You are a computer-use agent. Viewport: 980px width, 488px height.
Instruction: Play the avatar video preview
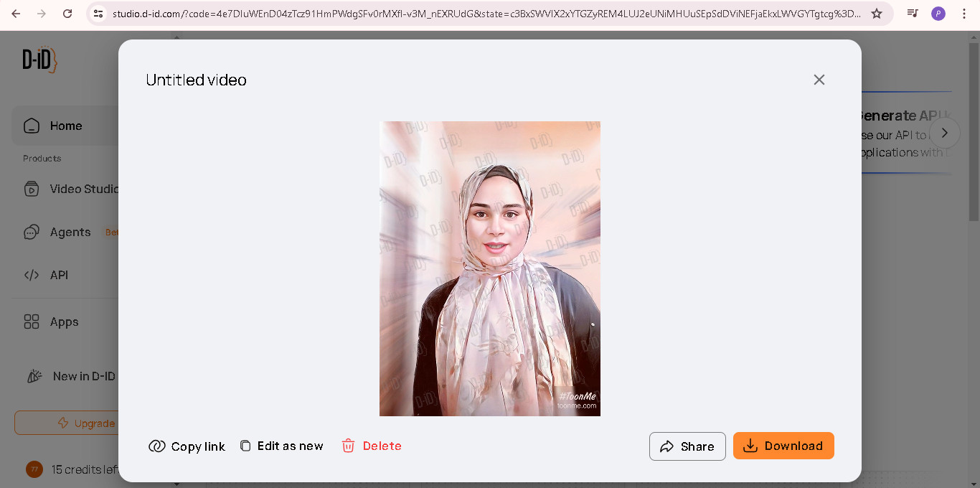click(490, 268)
